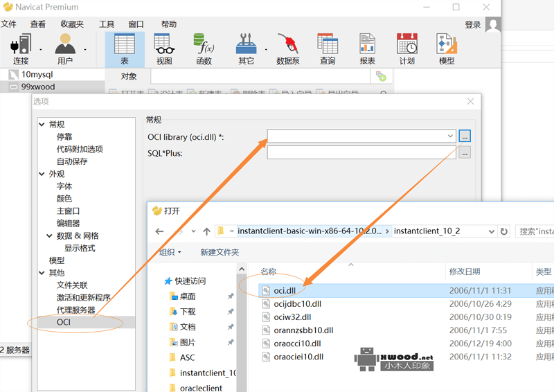Select the oraociei10.dll file
The height and width of the screenshot is (392, 554).
(298, 357)
